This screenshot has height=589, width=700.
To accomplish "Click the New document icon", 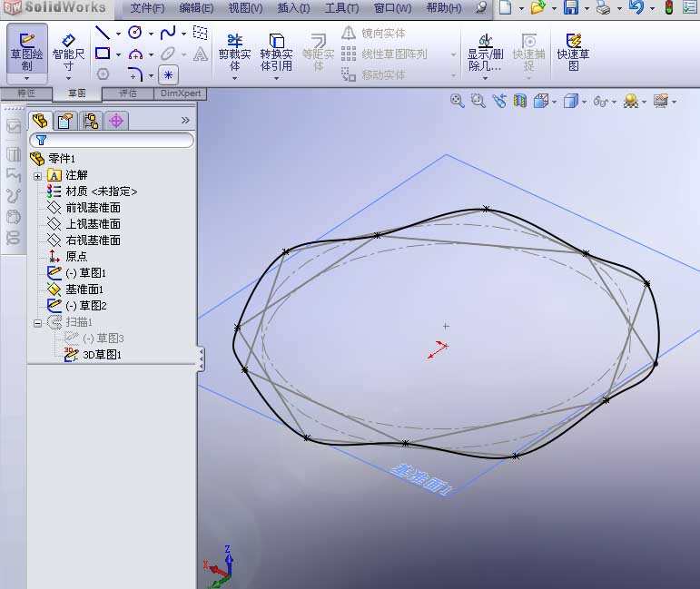I will point(506,7).
